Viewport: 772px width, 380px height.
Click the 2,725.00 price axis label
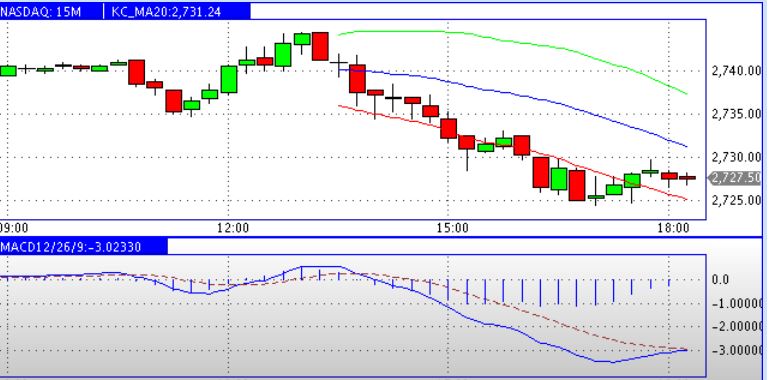click(x=737, y=200)
